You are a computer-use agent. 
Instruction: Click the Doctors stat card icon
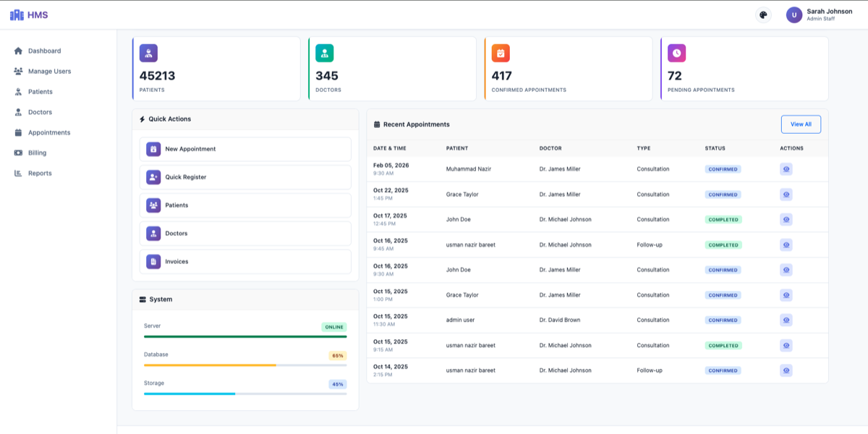(323, 52)
